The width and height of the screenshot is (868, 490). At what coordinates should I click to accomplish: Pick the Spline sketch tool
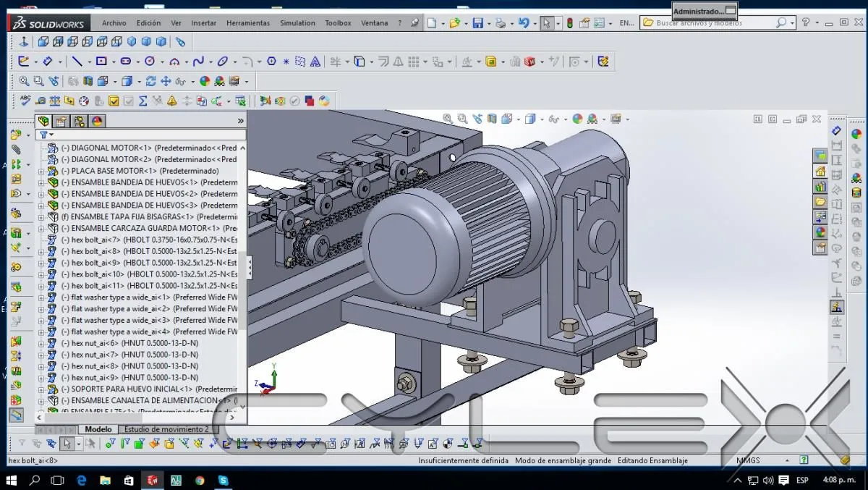point(198,62)
